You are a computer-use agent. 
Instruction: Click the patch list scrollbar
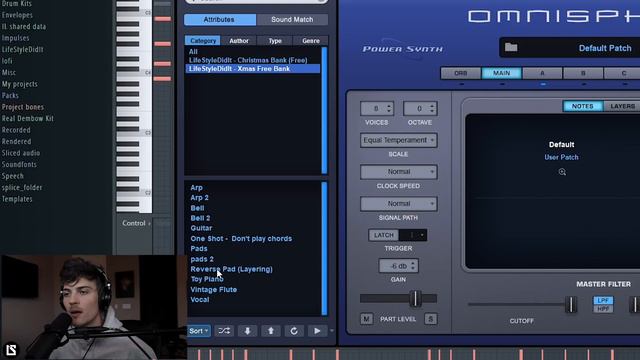tap(324, 248)
